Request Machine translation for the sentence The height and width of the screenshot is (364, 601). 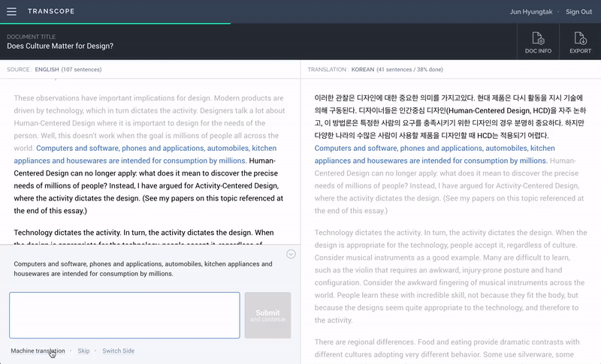pyautogui.click(x=38, y=350)
